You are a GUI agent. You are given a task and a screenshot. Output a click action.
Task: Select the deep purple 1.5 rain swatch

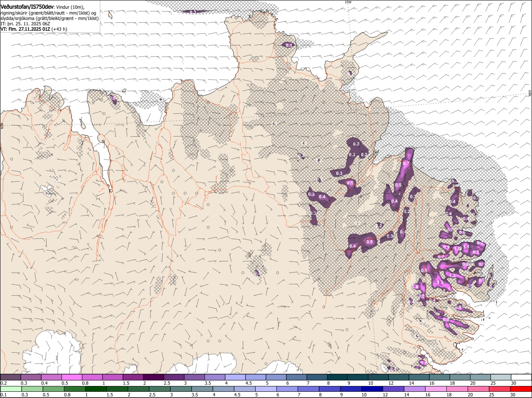click(133, 377)
